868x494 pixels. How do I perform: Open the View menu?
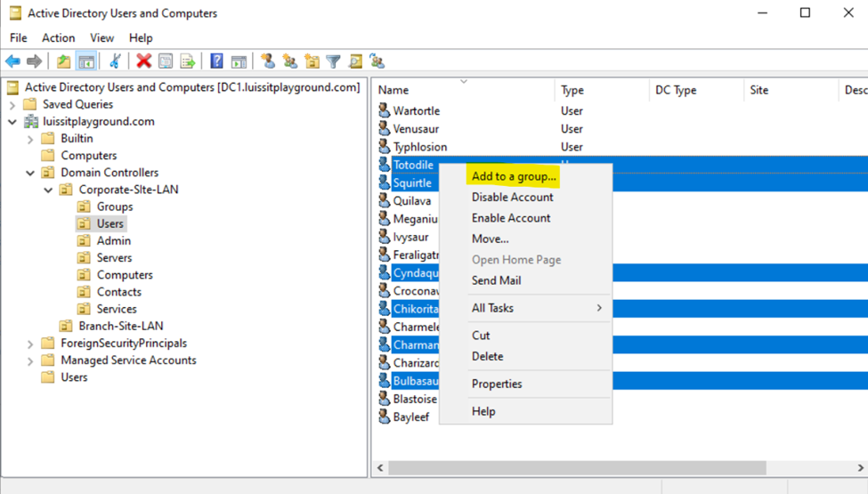point(101,37)
